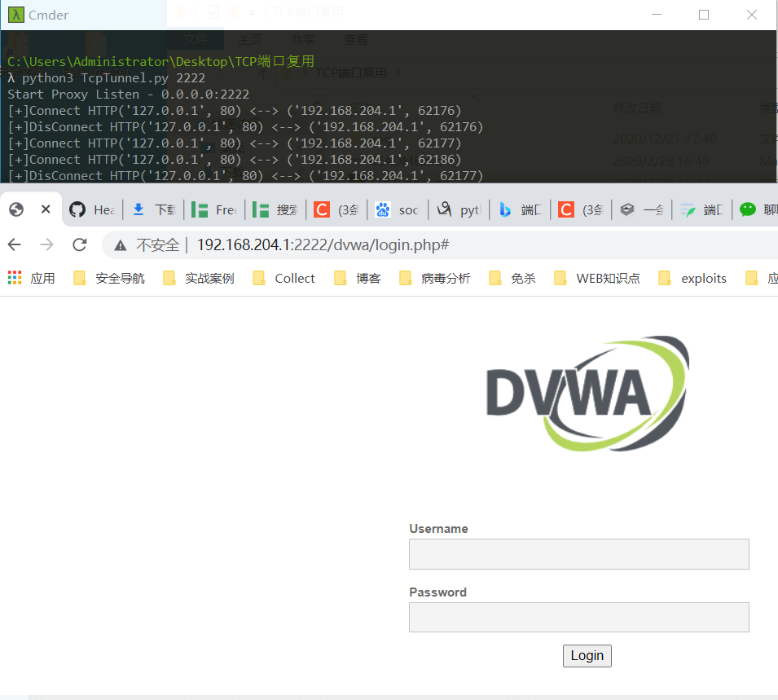Open the '免杀' bookmark folder
The image size is (778, 700).
[x=512, y=278]
